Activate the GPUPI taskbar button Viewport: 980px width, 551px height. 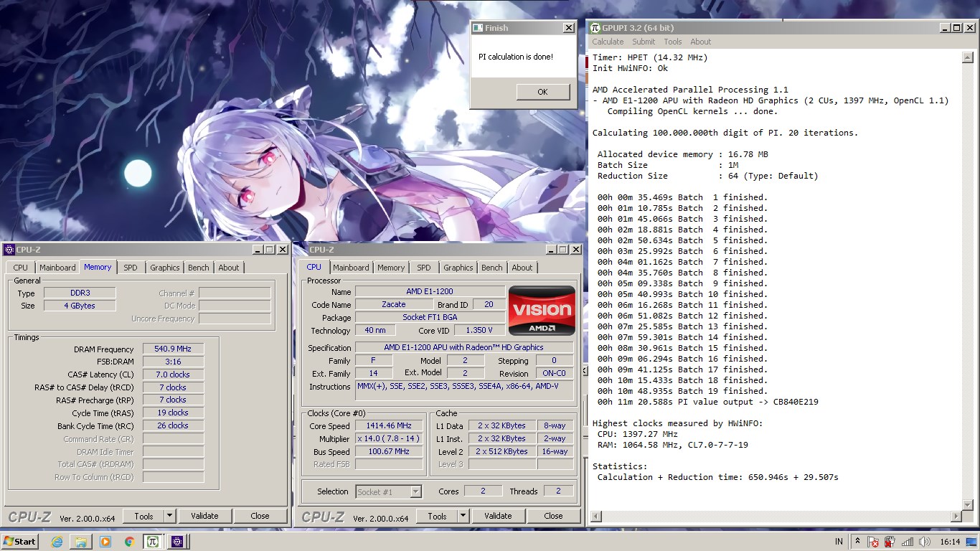pos(153,542)
